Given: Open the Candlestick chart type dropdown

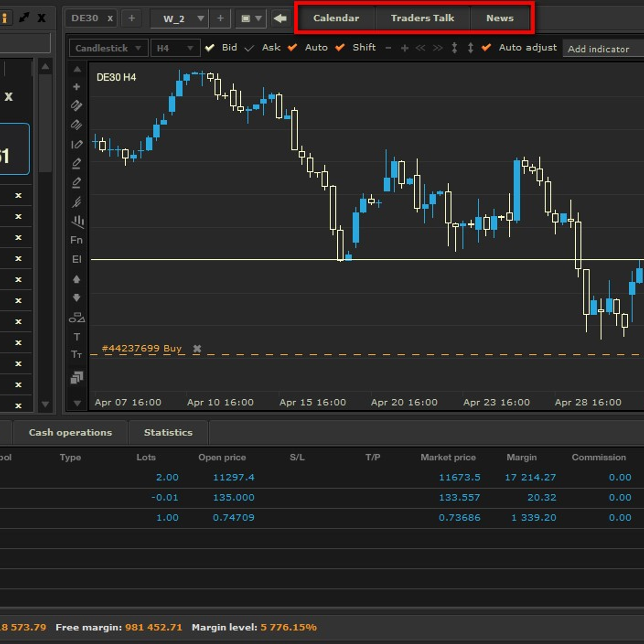Looking at the screenshot, I should pyautogui.click(x=109, y=48).
